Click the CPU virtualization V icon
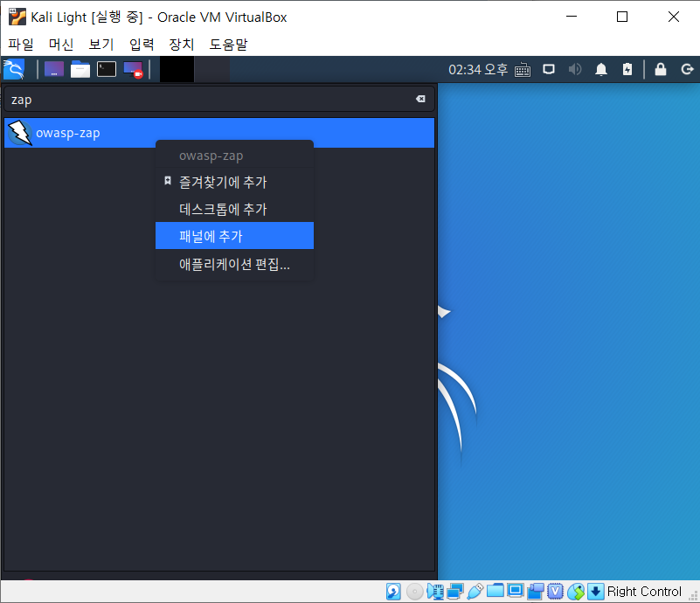The image size is (700, 603). (555, 592)
